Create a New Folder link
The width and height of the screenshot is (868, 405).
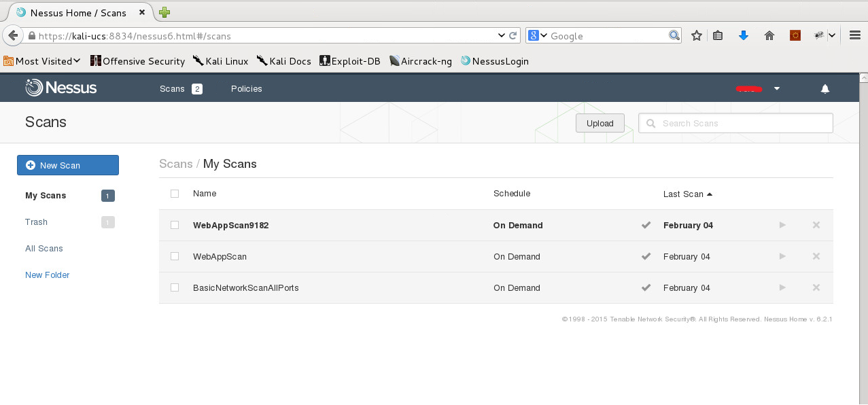(48, 275)
